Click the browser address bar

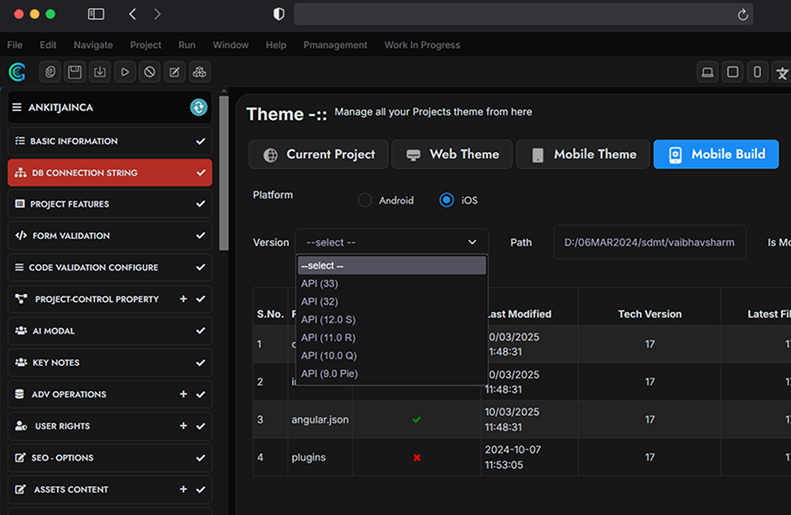click(x=524, y=14)
